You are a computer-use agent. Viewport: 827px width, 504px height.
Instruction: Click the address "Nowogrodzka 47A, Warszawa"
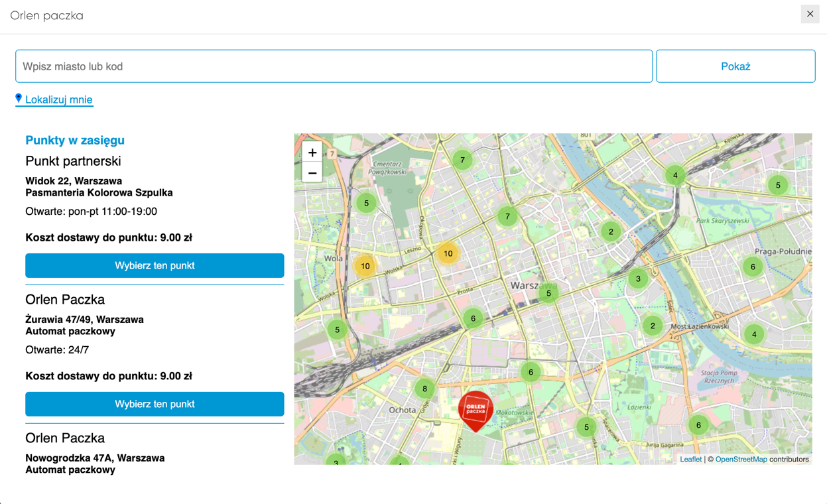click(x=95, y=458)
